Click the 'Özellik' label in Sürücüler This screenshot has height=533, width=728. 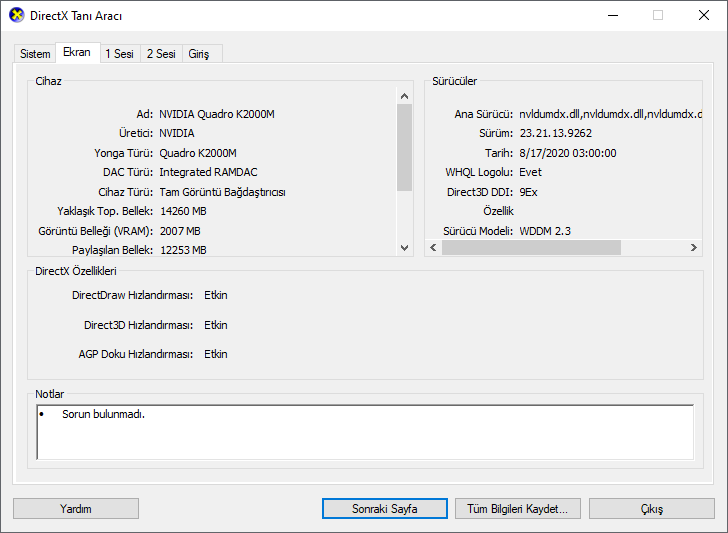498,211
